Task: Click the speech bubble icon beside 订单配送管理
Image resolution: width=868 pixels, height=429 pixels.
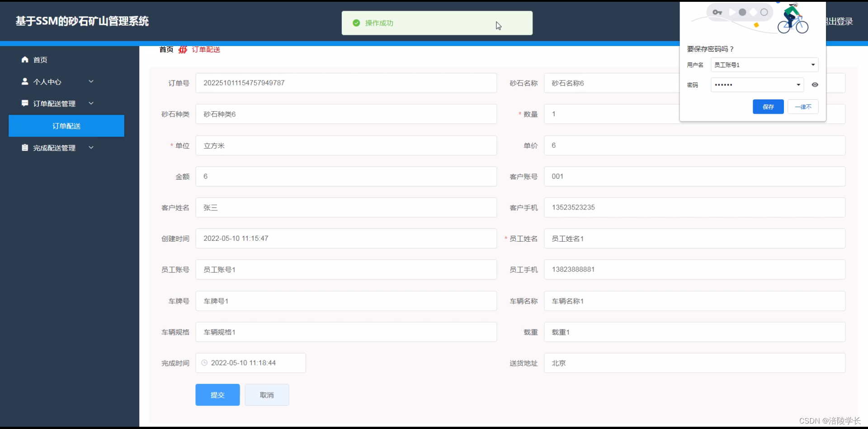Action: point(24,103)
